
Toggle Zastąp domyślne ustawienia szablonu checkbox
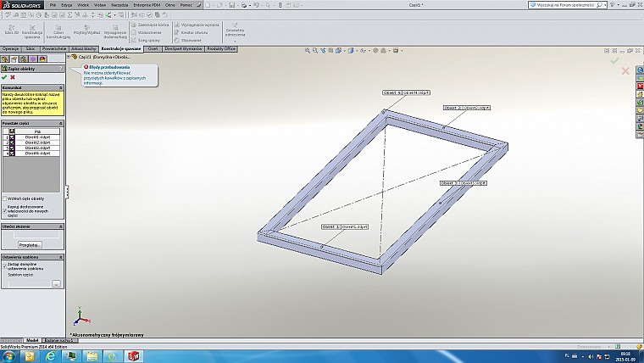[x=4, y=264]
